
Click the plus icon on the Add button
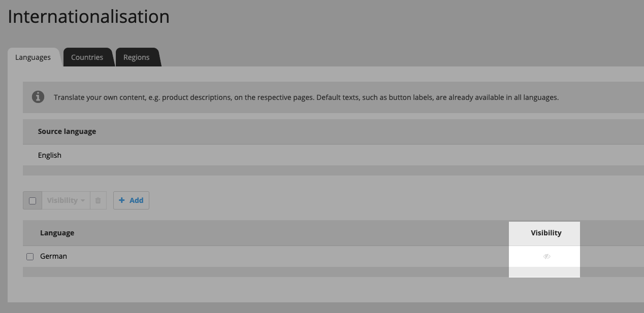click(121, 200)
